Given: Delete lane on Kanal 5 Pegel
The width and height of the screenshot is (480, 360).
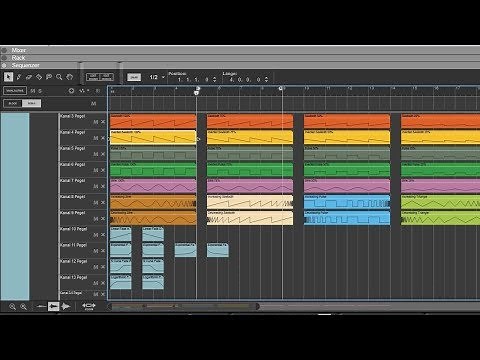Looking at the screenshot, I should (x=103, y=154).
